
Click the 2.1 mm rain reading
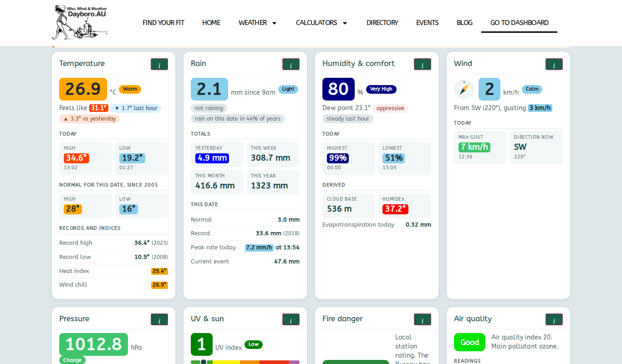tap(209, 89)
